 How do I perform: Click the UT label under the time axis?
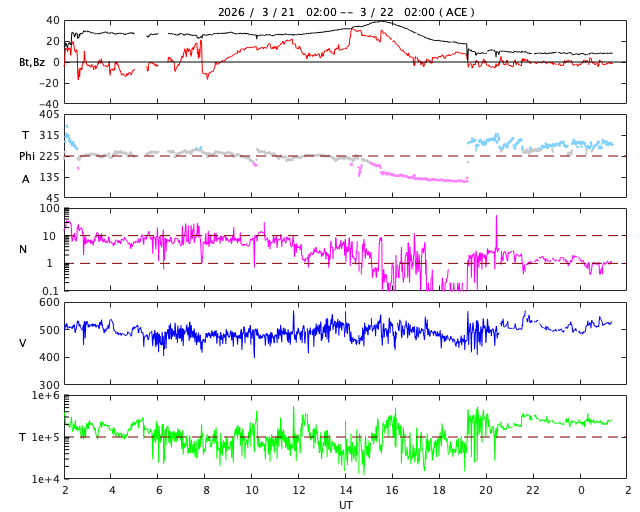[346, 505]
